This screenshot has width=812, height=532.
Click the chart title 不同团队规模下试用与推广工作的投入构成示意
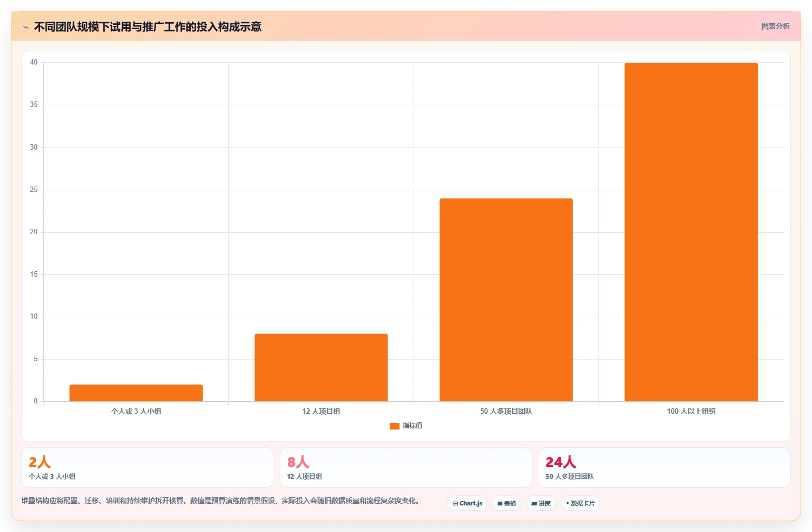tap(147, 27)
